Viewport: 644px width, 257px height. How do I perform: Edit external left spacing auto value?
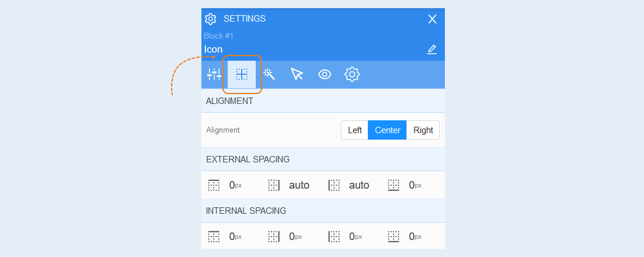pos(359,185)
